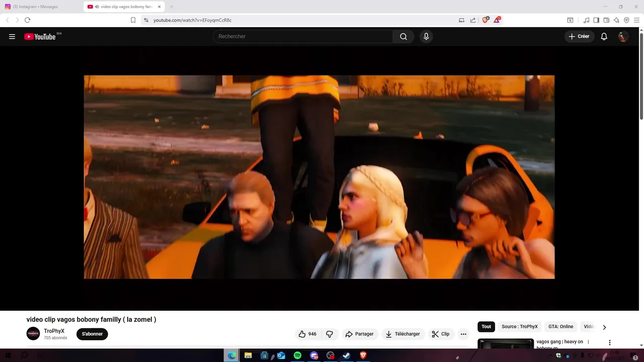Go back in browser history

7,20
